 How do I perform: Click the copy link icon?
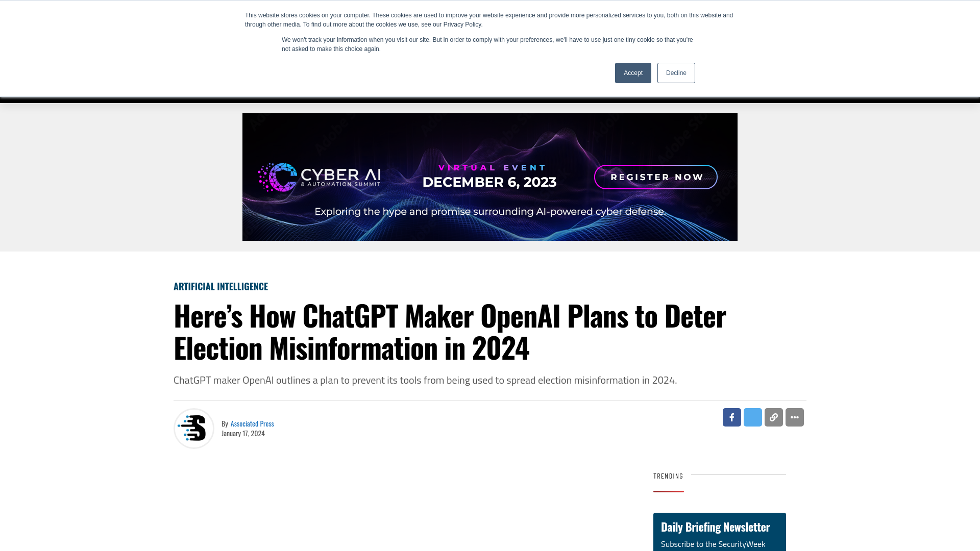pos(773,417)
